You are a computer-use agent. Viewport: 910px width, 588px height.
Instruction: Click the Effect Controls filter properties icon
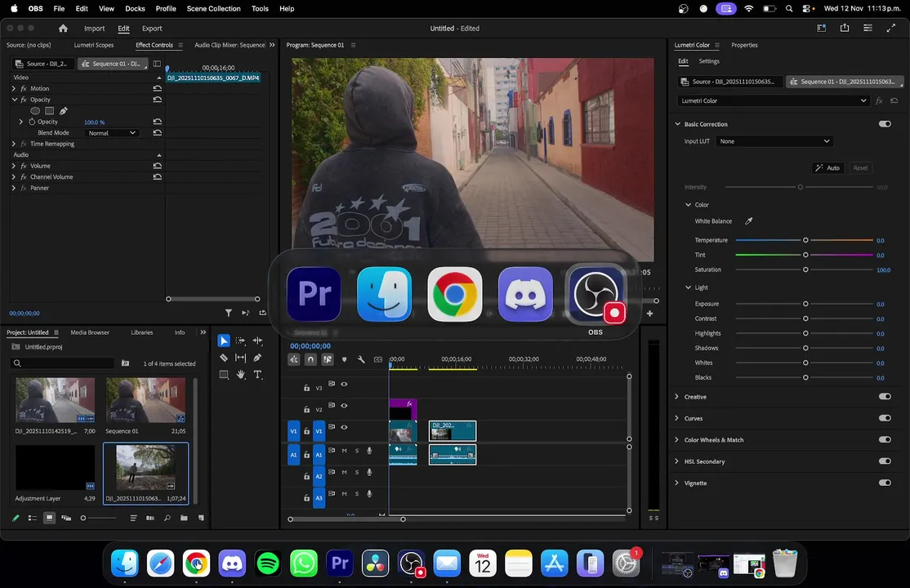tap(229, 313)
